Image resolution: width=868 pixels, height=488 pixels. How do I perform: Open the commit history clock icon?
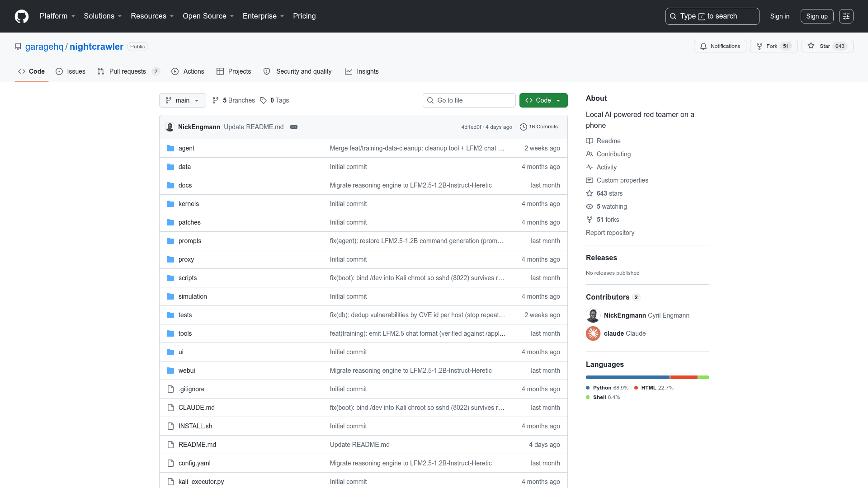524,127
